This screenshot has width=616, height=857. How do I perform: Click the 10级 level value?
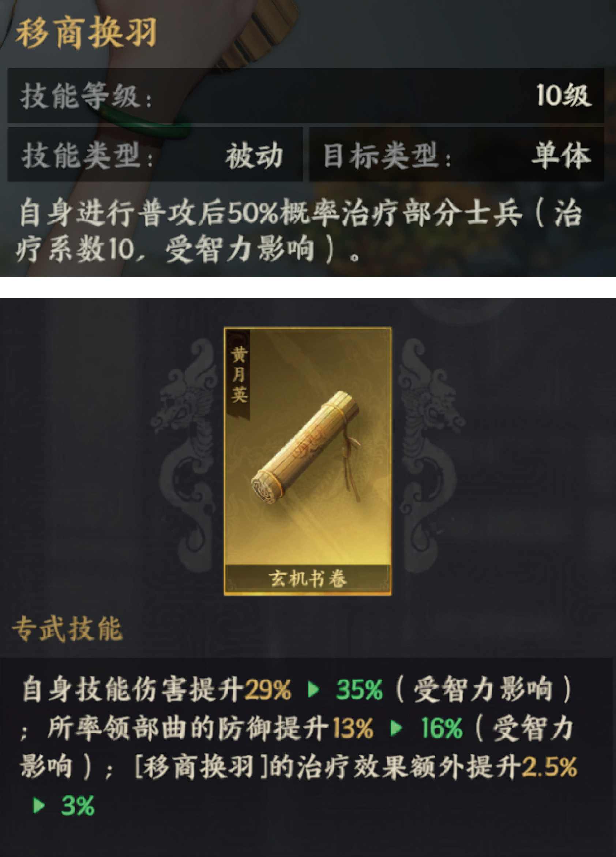tap(563, 96)
